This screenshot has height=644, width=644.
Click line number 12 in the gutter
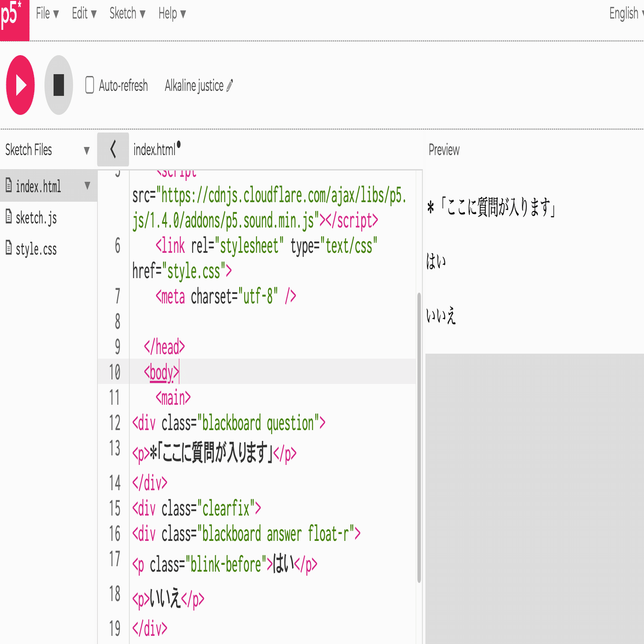point(115,423)
